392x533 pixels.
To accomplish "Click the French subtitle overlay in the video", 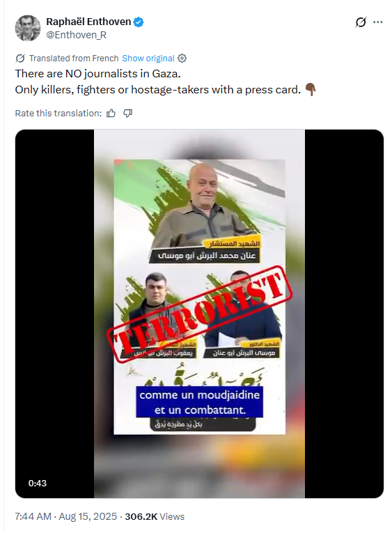I will tap(199, 402).
